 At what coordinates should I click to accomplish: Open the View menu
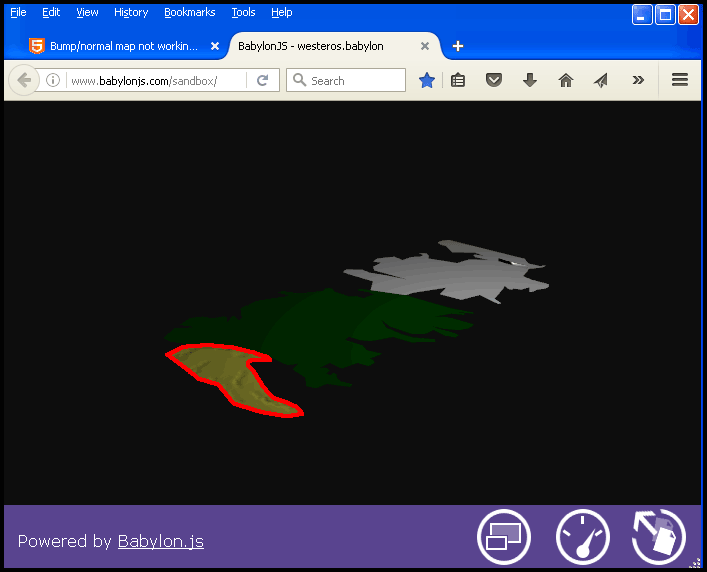click(x=87, y=12)
